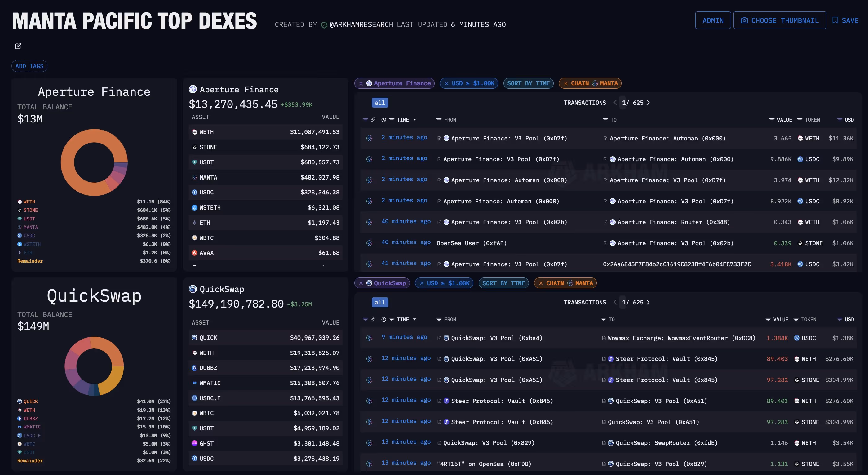Click the ADMIN button
This screenshot has height=475, width=868.
pyautogui.click(x=713, y=20)
